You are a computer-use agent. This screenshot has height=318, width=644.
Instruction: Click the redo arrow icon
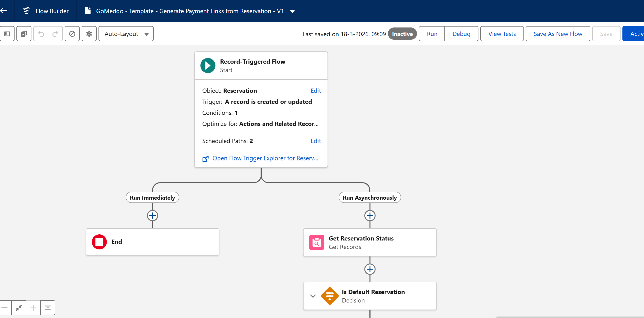tap(55, 34)
